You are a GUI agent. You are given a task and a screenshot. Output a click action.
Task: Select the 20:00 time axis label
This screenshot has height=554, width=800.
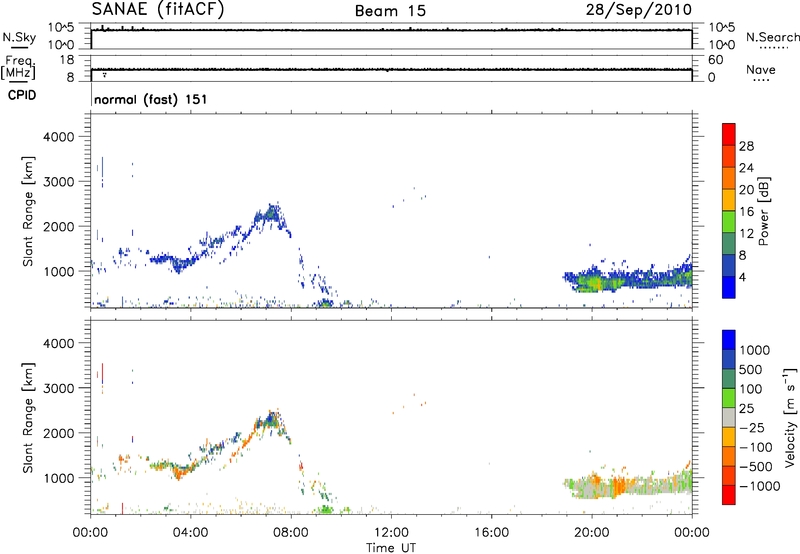[x=592, y=533]
